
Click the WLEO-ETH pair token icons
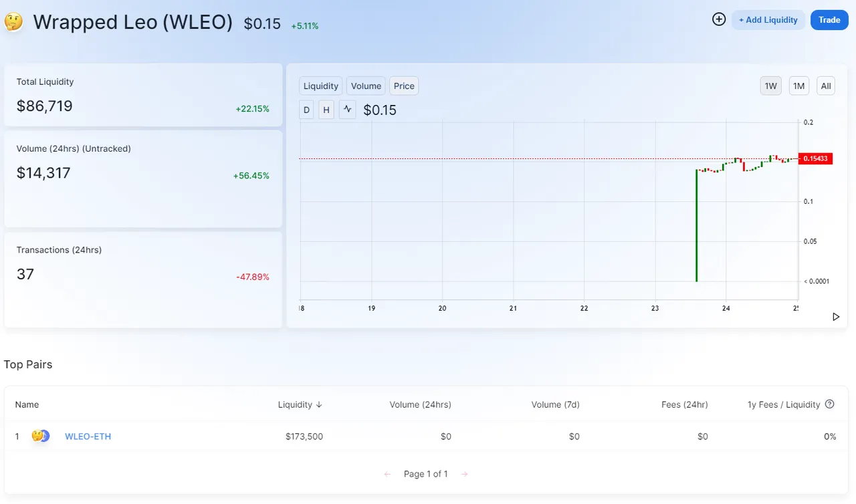[x=41, y=436]
